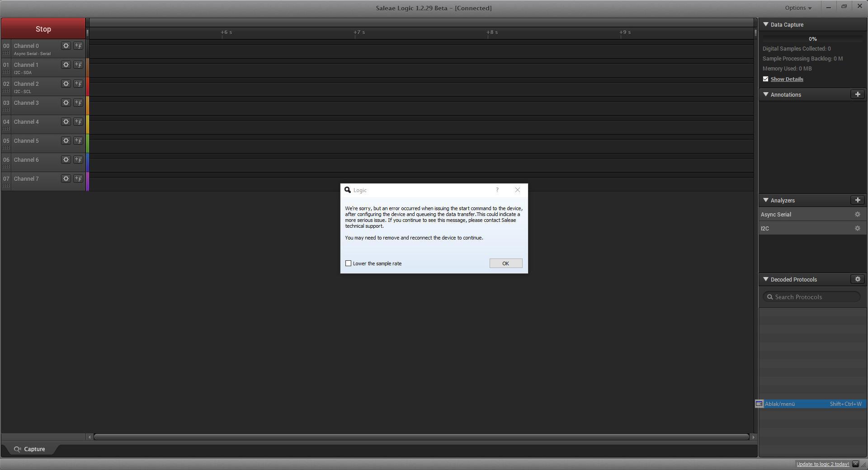The width and height of the screenshot is (868, 470).
Task: Set trigger edge for Channel 6
Action: pos(78,160)
